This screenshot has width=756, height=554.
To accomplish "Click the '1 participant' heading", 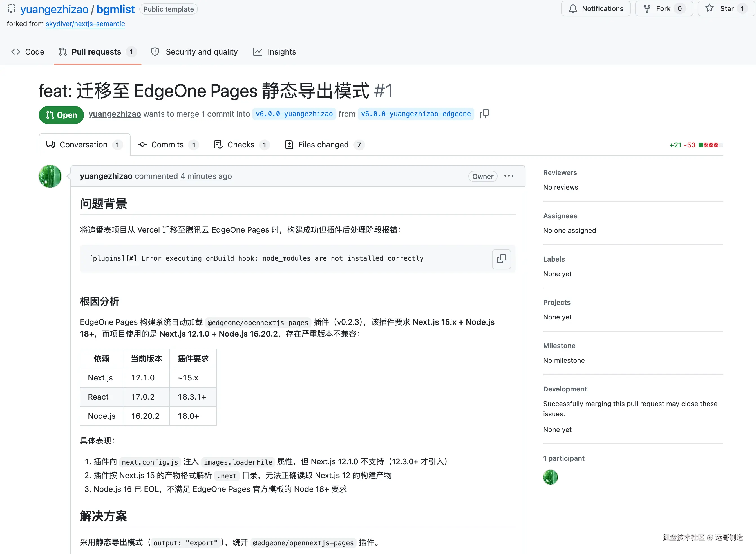I will tap(564, 458).
